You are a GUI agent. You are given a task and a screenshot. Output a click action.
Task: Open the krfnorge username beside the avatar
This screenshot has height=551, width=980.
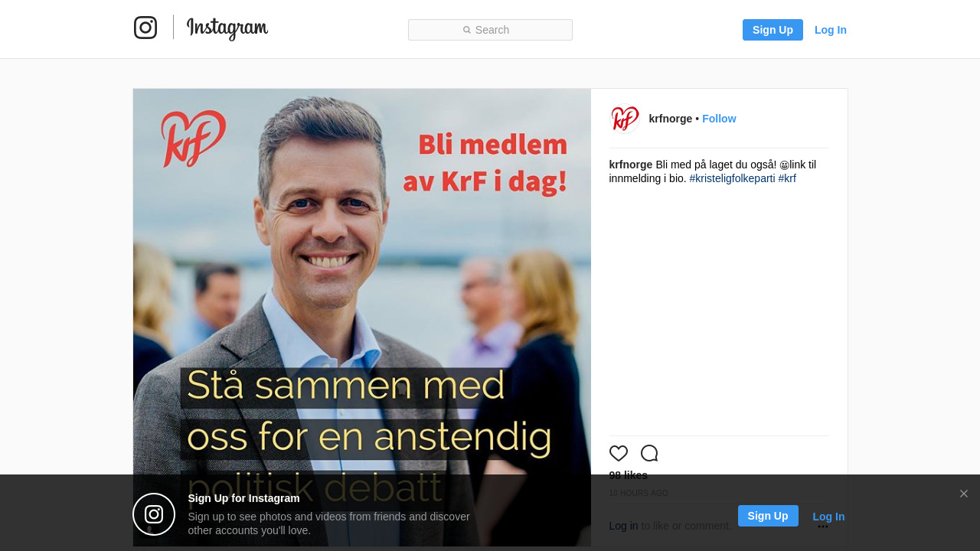[x=671, y=119]
